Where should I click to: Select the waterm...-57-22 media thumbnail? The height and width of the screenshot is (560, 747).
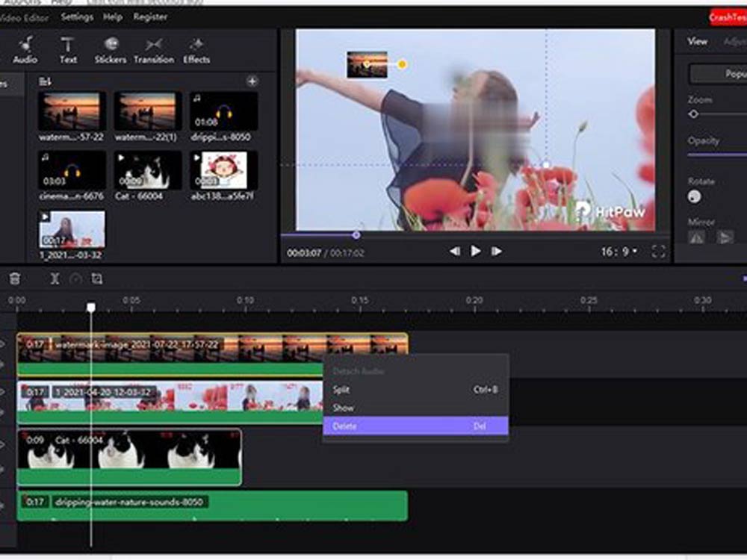point(72,111)
